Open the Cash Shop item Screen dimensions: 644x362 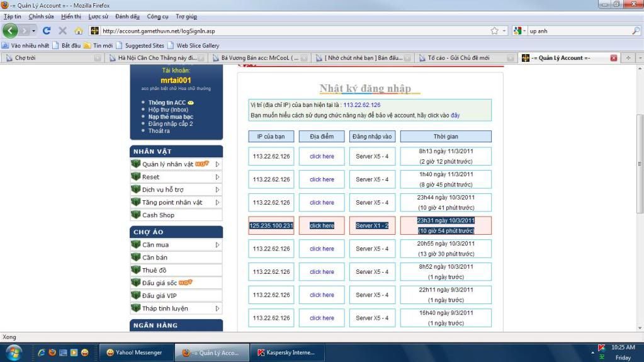176,215
